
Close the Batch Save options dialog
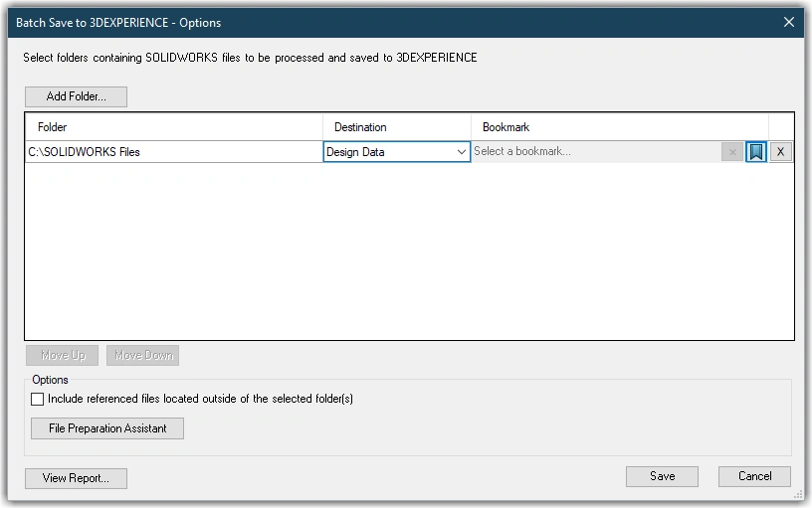click(x=789, y=22)
